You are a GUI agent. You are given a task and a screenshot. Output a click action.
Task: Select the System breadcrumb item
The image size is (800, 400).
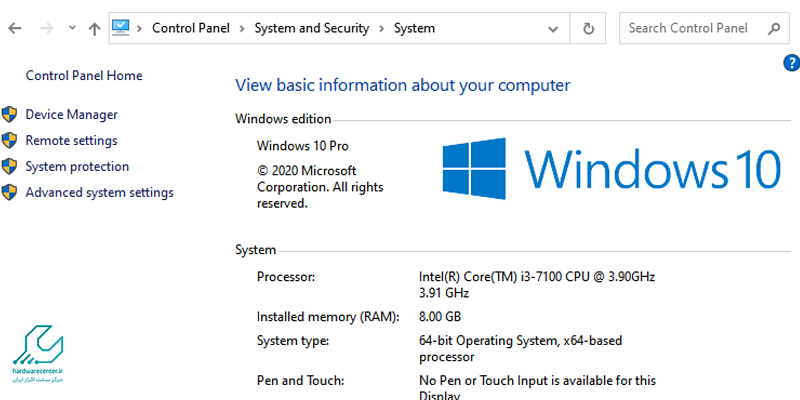(x=414, y=29)
